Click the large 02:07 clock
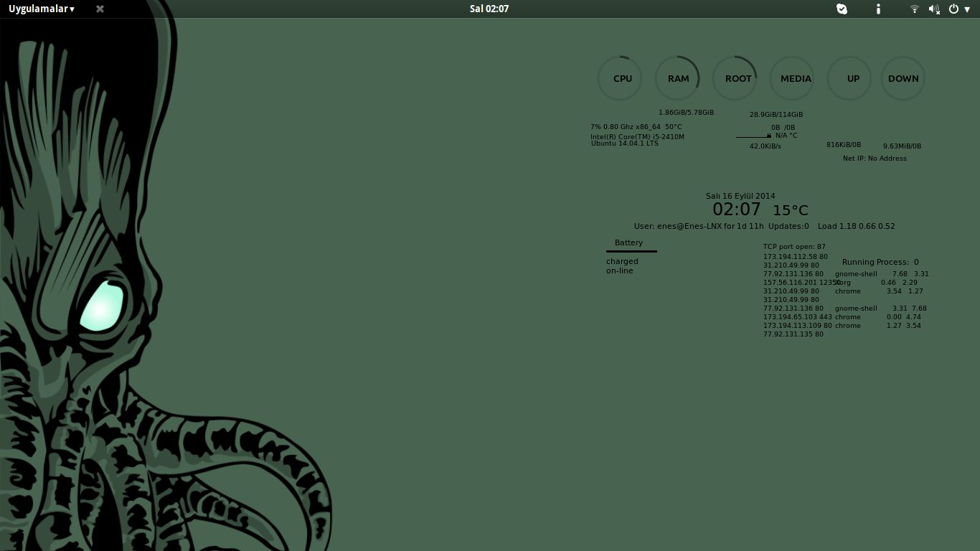 pos(736,209)
